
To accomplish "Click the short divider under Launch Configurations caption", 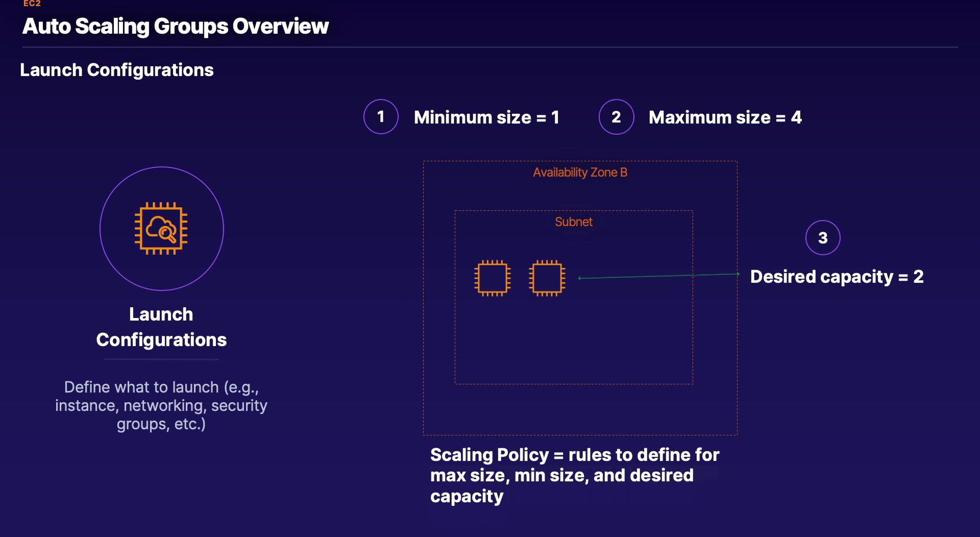I will (x=161, y=359).
